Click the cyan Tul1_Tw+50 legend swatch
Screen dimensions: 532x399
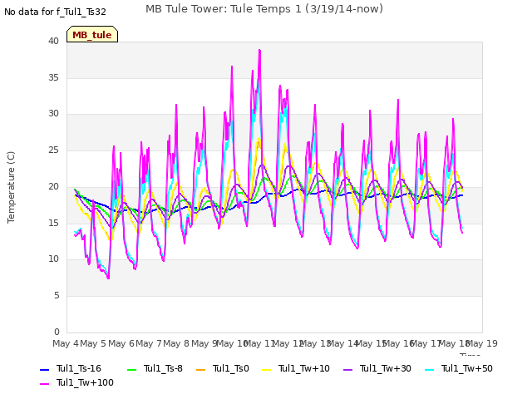(x=429, y=369)
